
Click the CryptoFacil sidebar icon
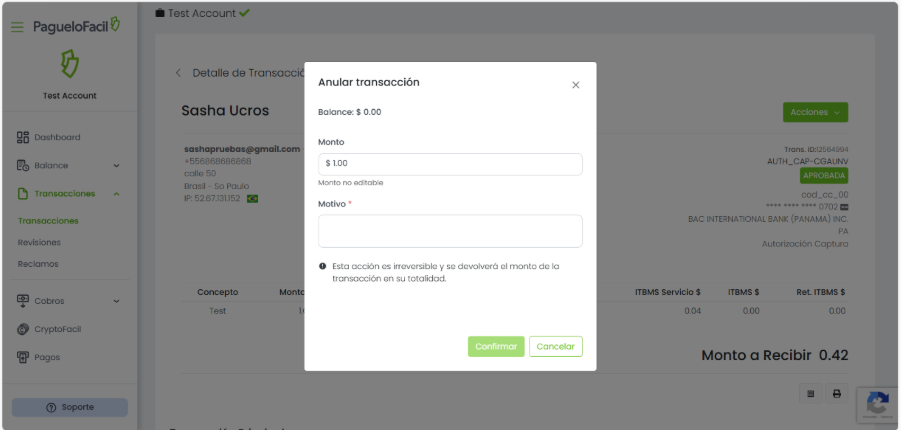[23, 329]
